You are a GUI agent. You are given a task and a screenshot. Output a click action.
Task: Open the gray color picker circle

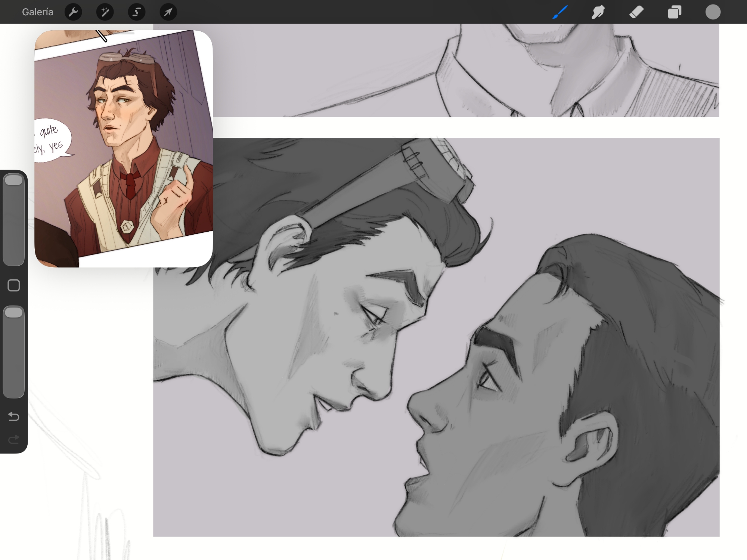pos(713,12)
